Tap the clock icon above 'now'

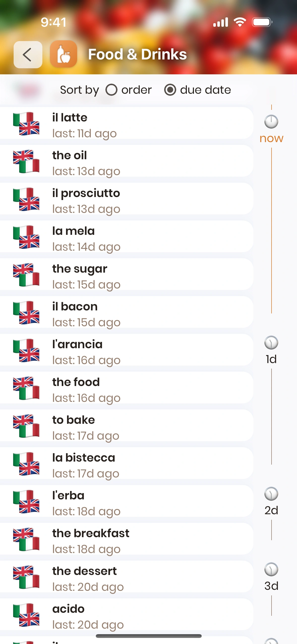[x=271, y=122]
